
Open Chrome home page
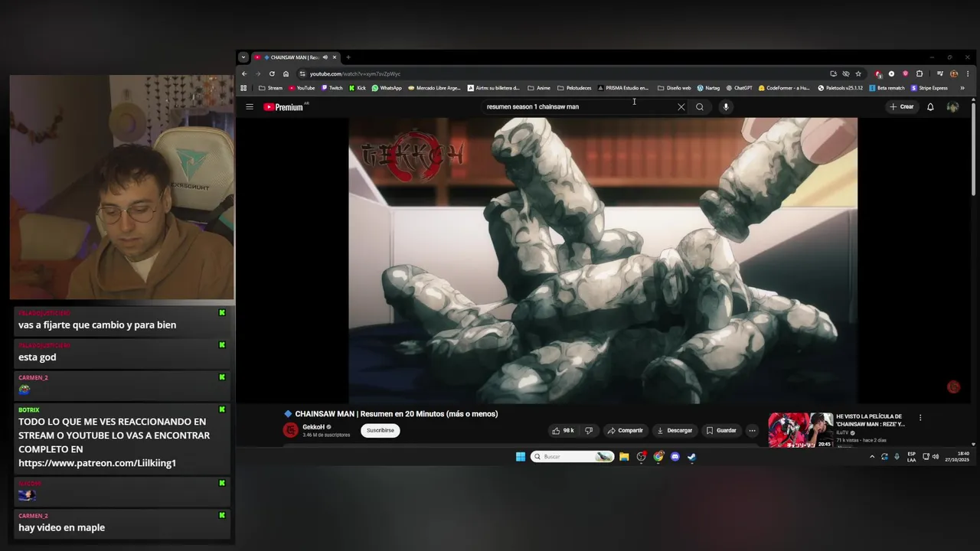[x=286, y=74]
